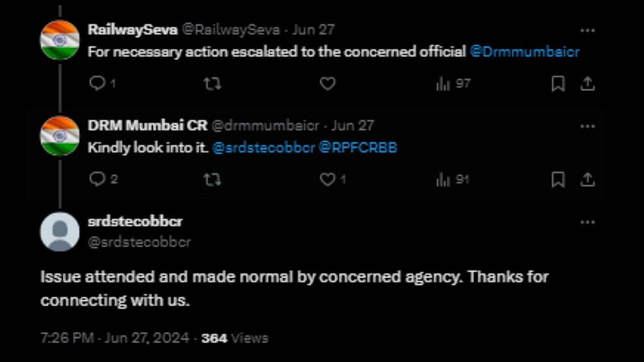Image resolution: width=644 pixels, height=362 pixels.
Task: Click the srdstecobbcr default avatar
Action: point(60,232)
